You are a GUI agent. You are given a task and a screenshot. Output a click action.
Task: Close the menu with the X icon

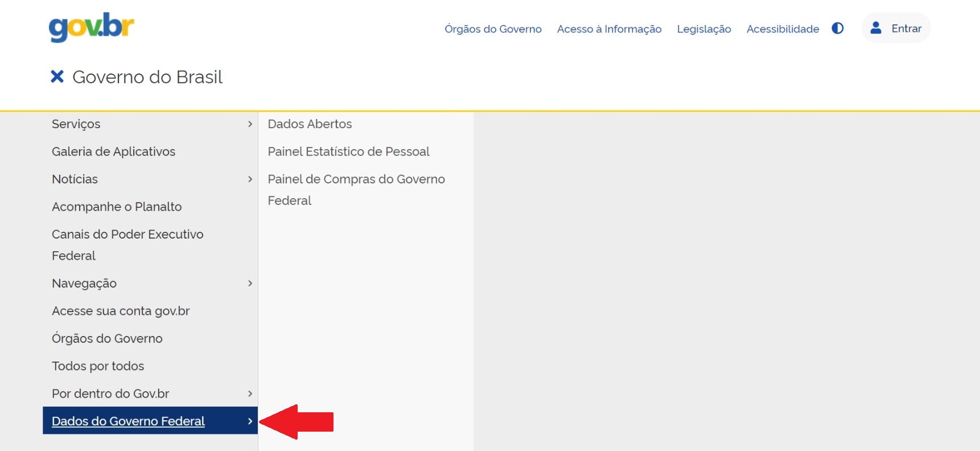pos(56,76)
